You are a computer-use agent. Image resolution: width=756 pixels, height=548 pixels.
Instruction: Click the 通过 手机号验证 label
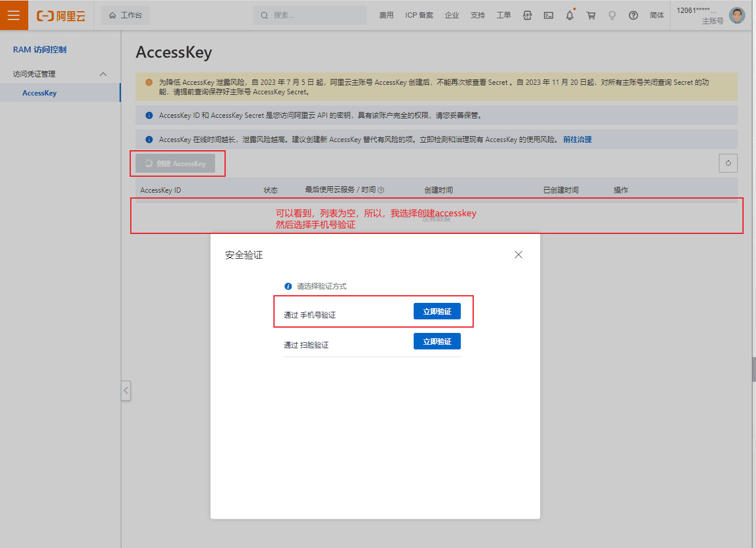310,315
